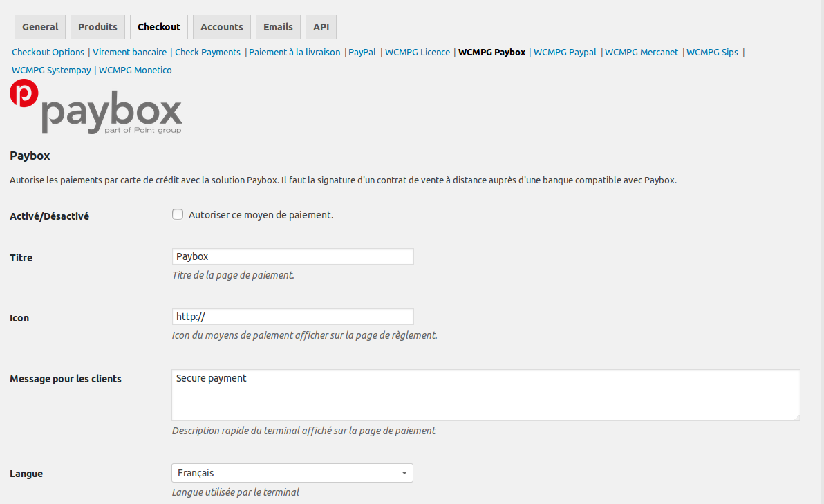
Task: Click the 'Langue utilisée par le terminal' hint
Action: (x=236, y=492)
